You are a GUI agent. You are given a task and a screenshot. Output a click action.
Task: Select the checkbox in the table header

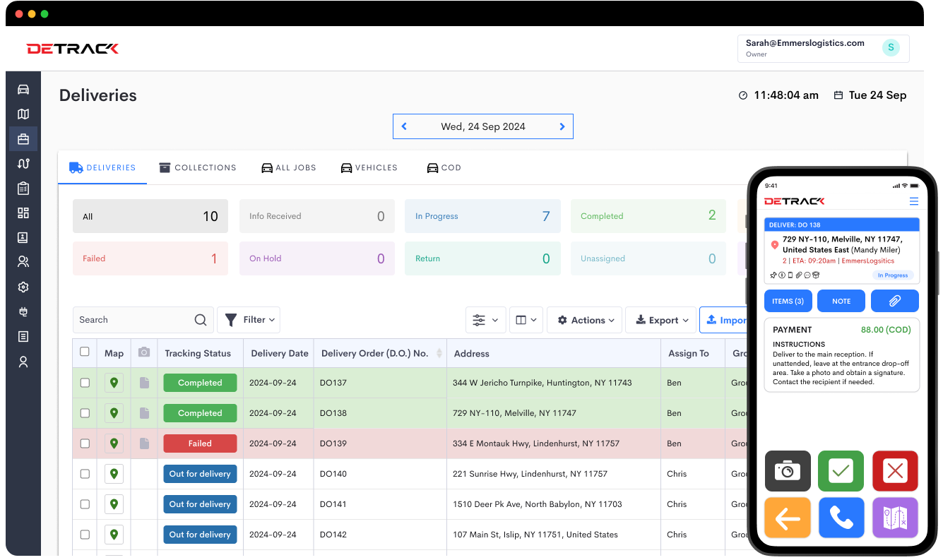tap(85, 351)
